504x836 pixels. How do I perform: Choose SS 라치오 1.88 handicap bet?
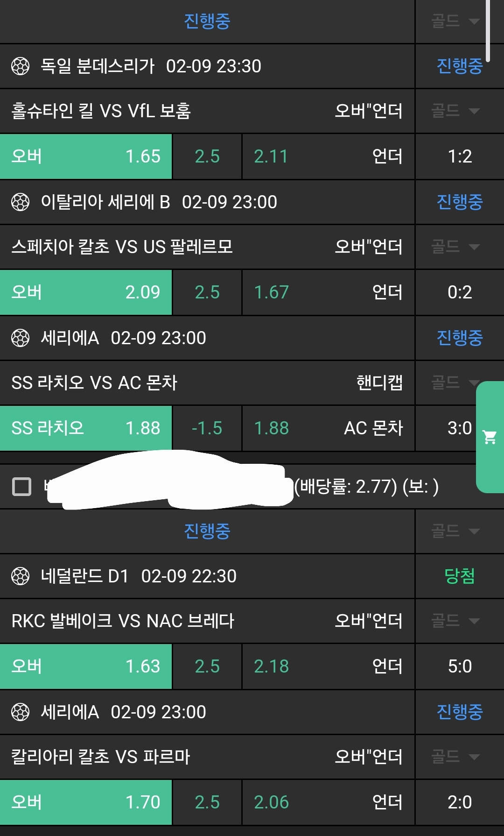tap(86, 428)
